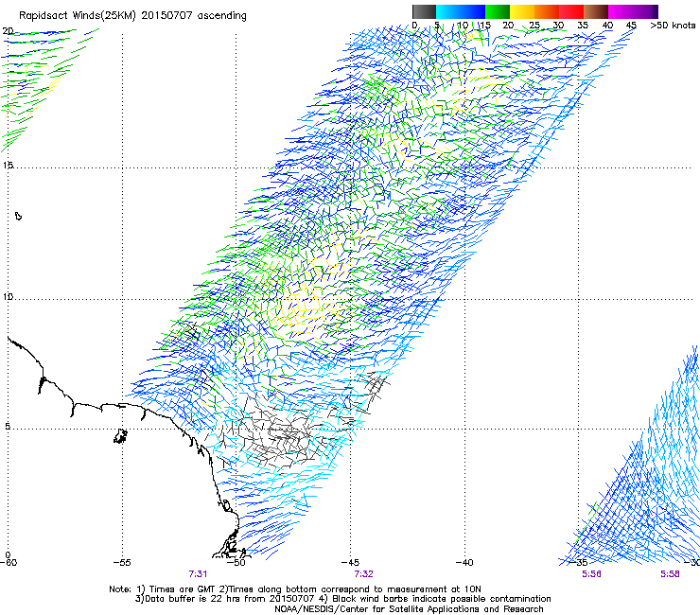Image resolution: width=700 pixels, height=615 pixels.
Task: Click the '45' legend scale label
Action: [631, 26]
